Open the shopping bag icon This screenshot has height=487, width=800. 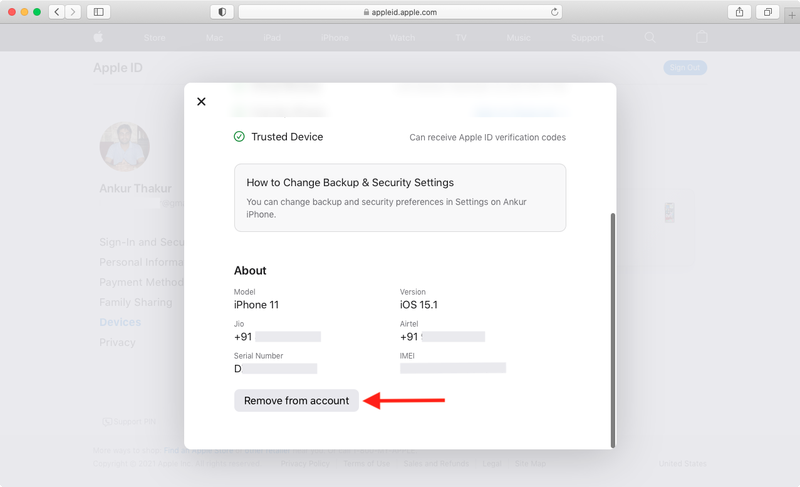[x=702, y=37]
